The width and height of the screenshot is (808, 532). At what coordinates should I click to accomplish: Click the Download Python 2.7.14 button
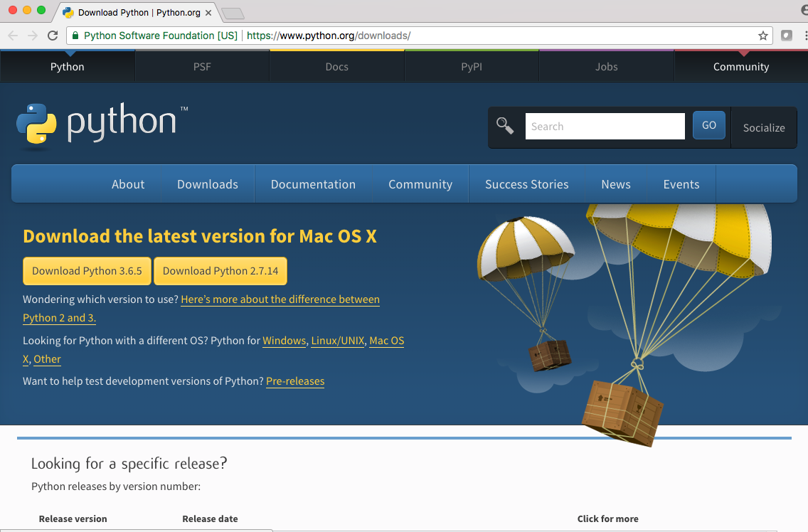point(220,271)
